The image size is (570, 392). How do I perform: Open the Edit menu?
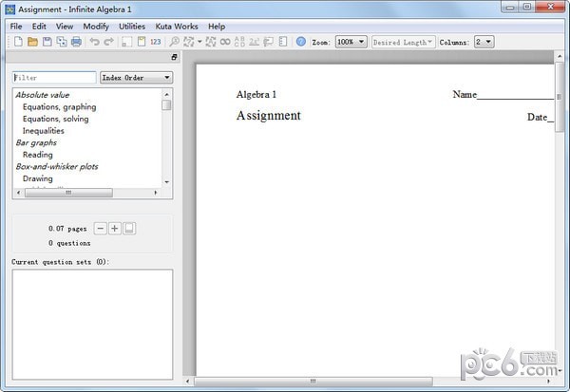click(39, 27)
